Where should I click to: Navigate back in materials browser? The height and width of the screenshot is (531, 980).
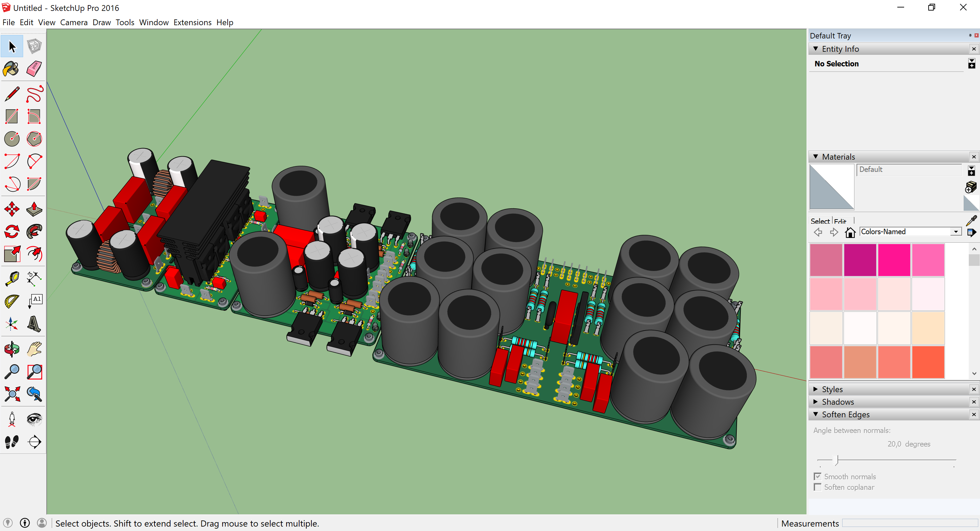point(818,232)
